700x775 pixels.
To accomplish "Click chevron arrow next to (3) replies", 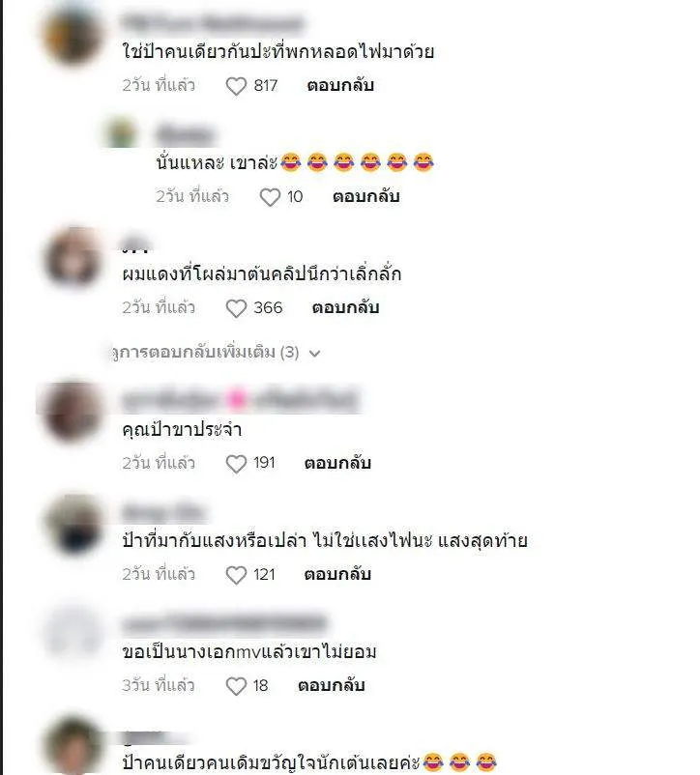I will (x=314, y=353).
